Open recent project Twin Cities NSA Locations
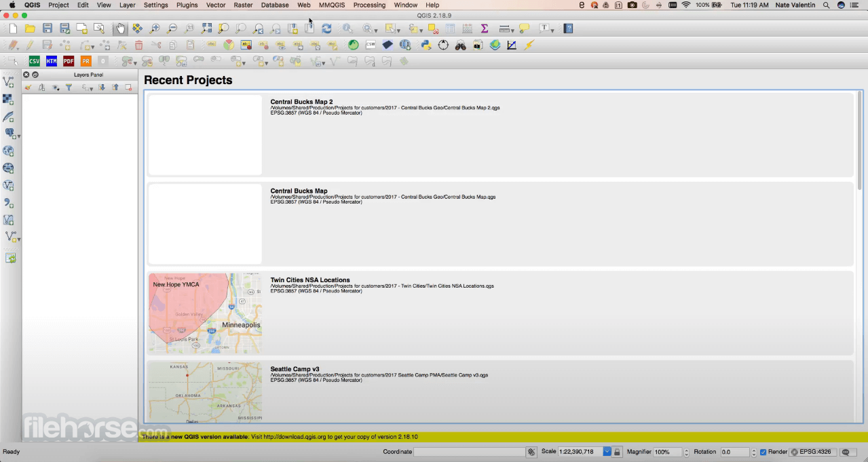The height and width of the screenshot is (462, 868). click(500, 313)
